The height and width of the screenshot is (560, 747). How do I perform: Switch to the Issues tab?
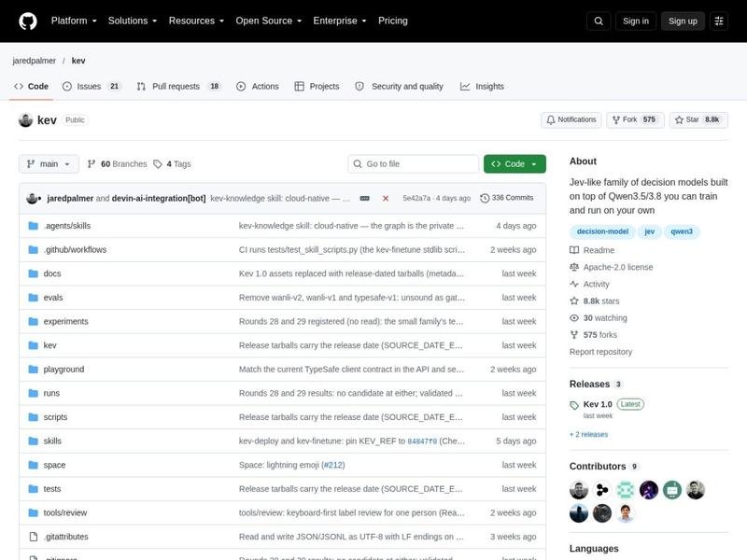coord(91,87)
